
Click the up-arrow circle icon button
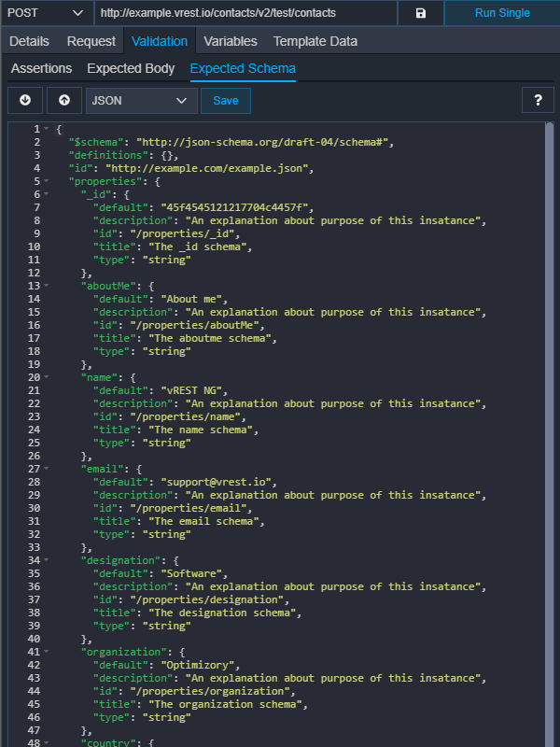[x=64, y=100]
